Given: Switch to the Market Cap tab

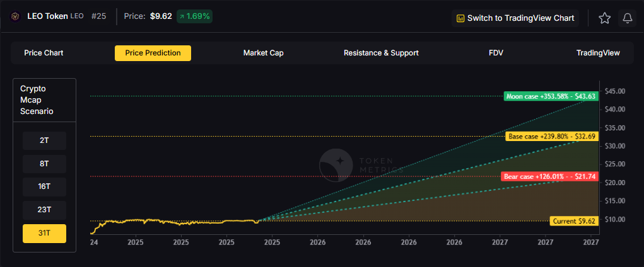Looking at the screenshot, I should 263,53.
